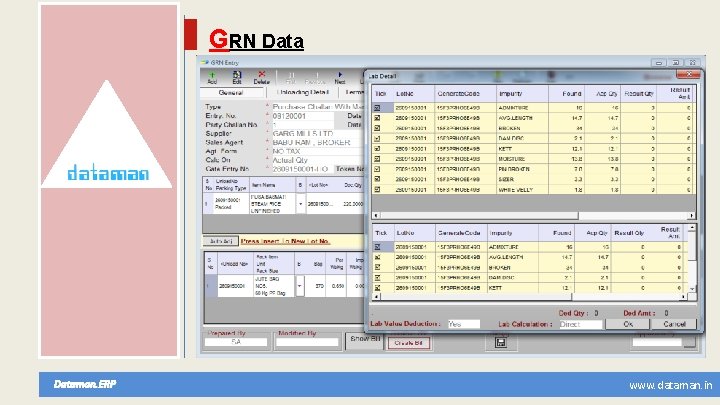
Task: Click the Found column header in upper grid
Action: tap(566, 93)
